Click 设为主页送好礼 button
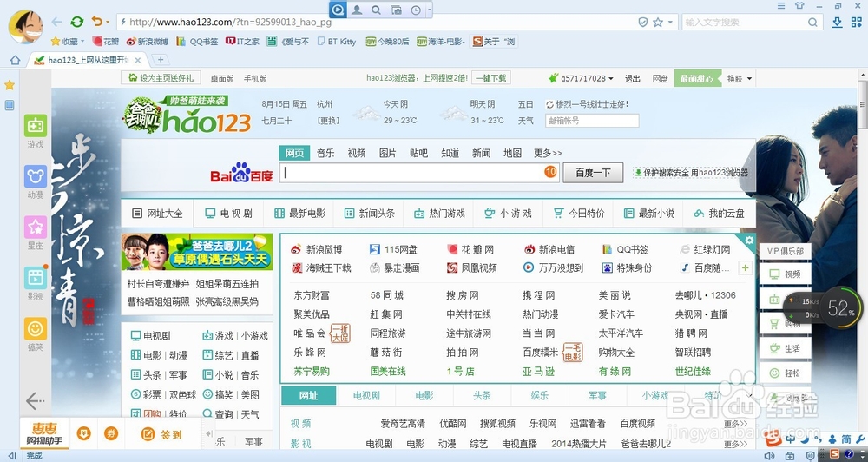Image resolution: width=868 pixels, height=462 pixels. coord(161,78)
